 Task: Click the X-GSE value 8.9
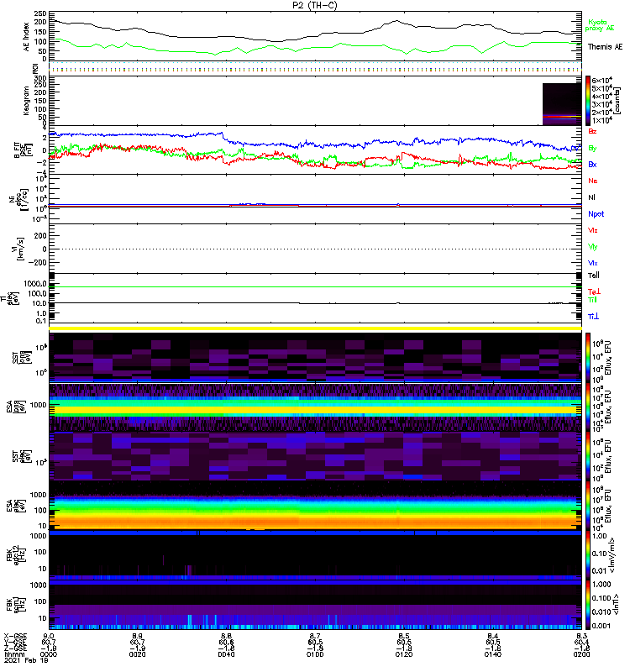click(x=138, y=636)
